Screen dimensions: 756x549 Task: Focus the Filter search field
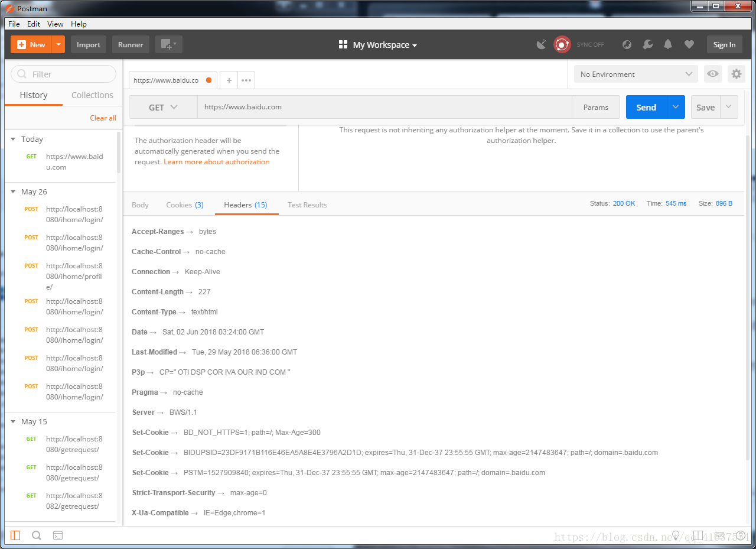pos(64,74)
